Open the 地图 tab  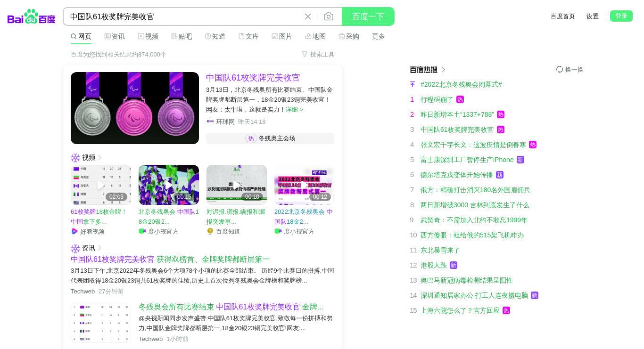315,36
